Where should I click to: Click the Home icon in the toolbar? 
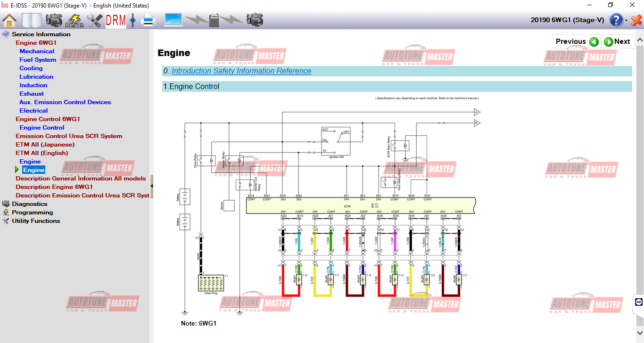(x=9, y=20)
